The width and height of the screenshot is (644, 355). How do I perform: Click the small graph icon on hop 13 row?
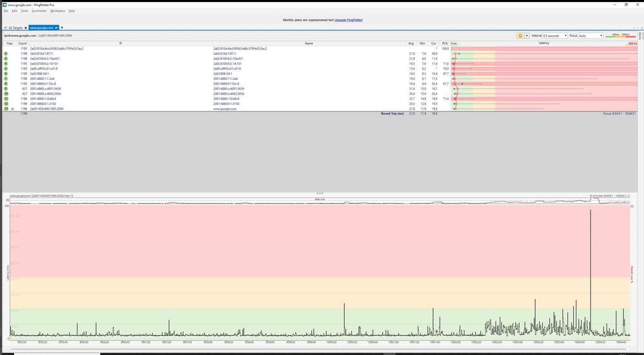click(12, 109)
